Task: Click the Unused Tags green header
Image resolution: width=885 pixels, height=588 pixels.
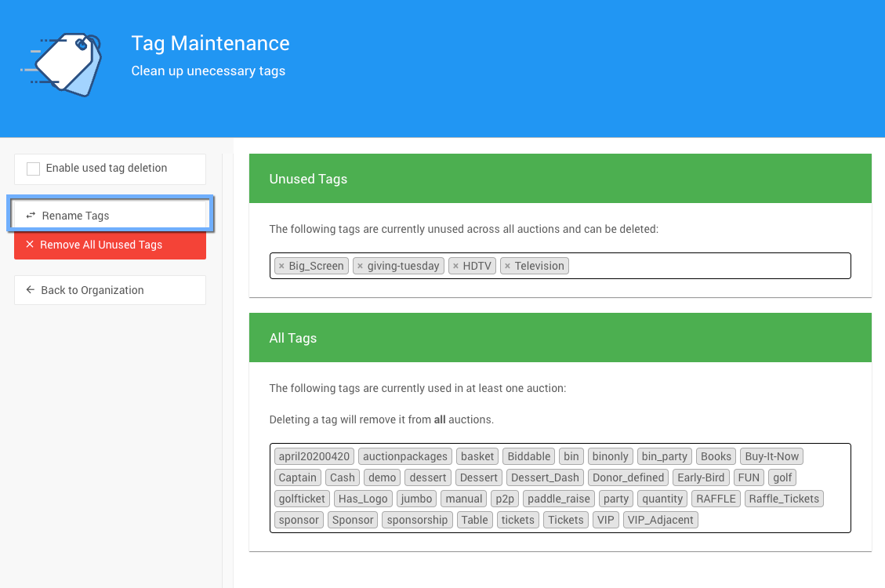Action: coord(560,179)
